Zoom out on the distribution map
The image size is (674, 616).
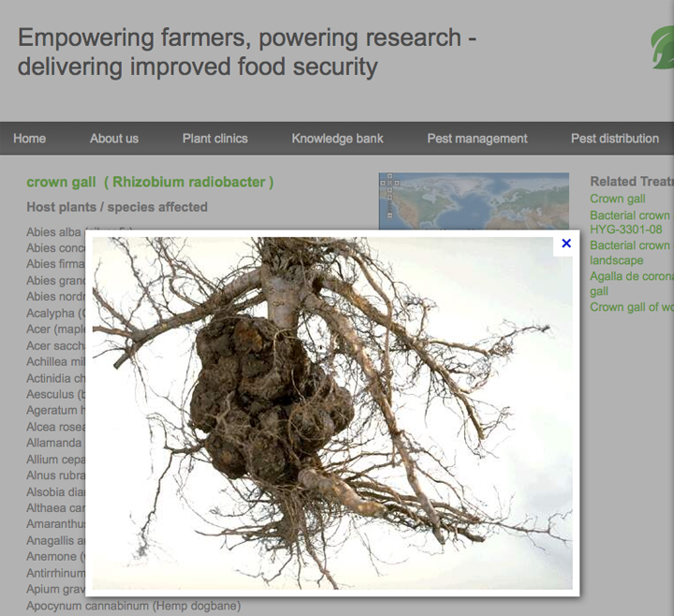[x=389, y=215]
